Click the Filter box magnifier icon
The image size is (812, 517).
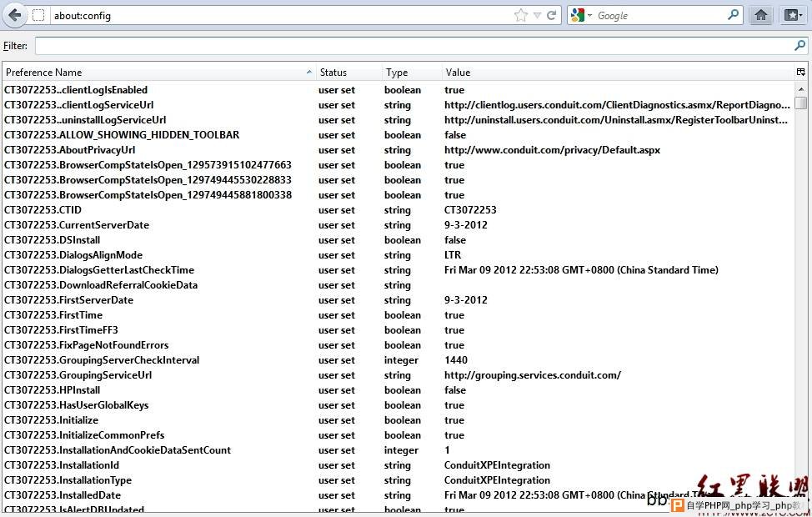point(799,46)
